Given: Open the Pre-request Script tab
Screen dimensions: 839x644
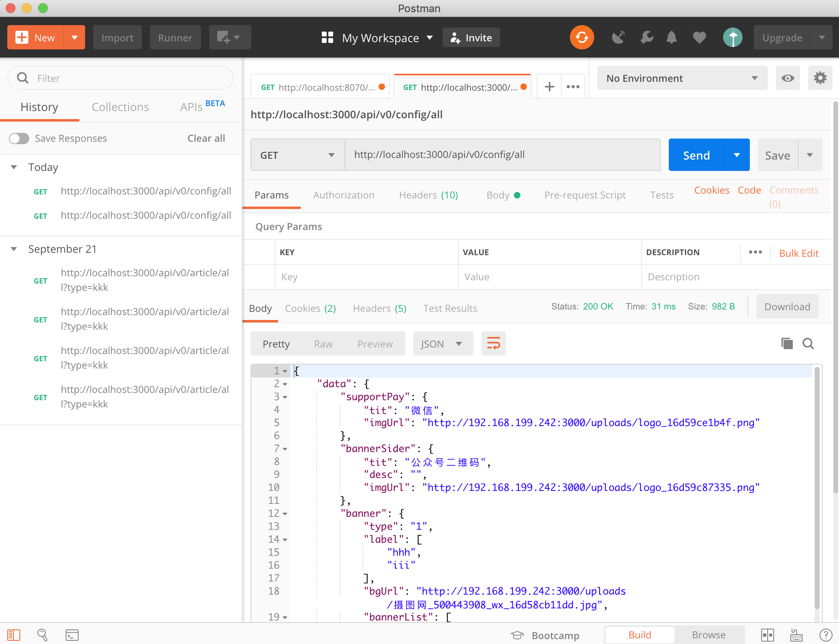Looking at the screenshot, I should click(585, 195).
